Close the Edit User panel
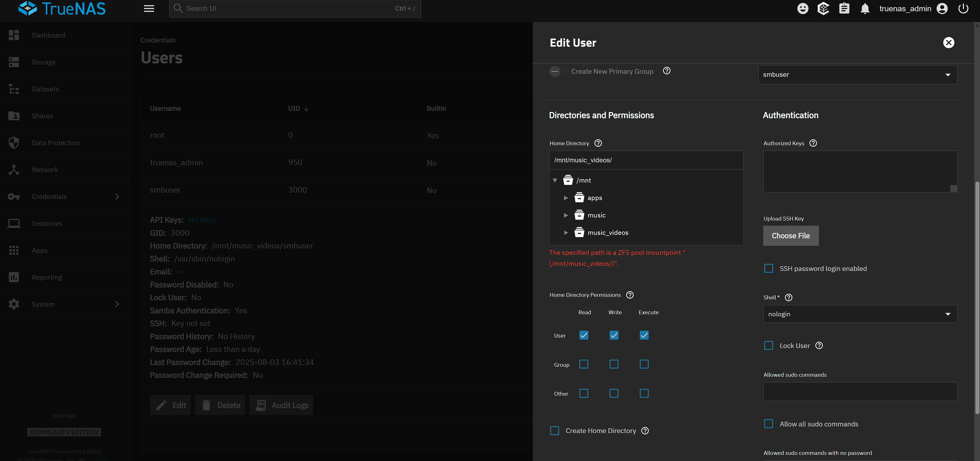This screenshot has height=461, width=980. pyautogui.click(x=949, y=43)
